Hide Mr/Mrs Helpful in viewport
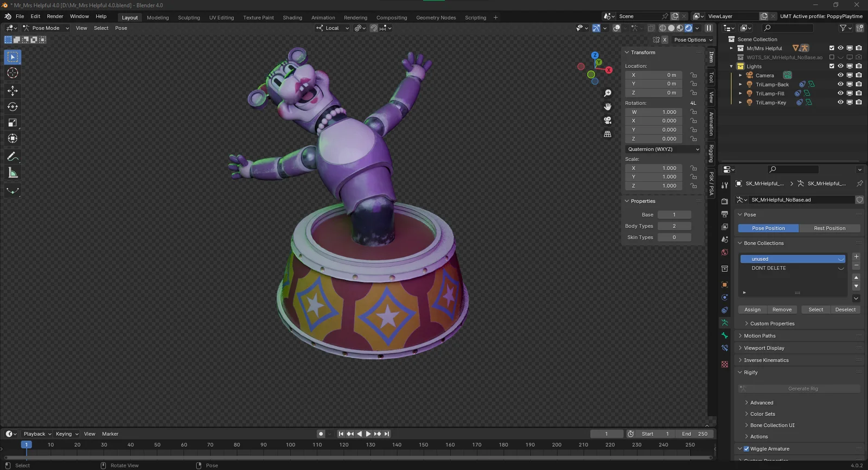868x470 pixels. (840, 48)
